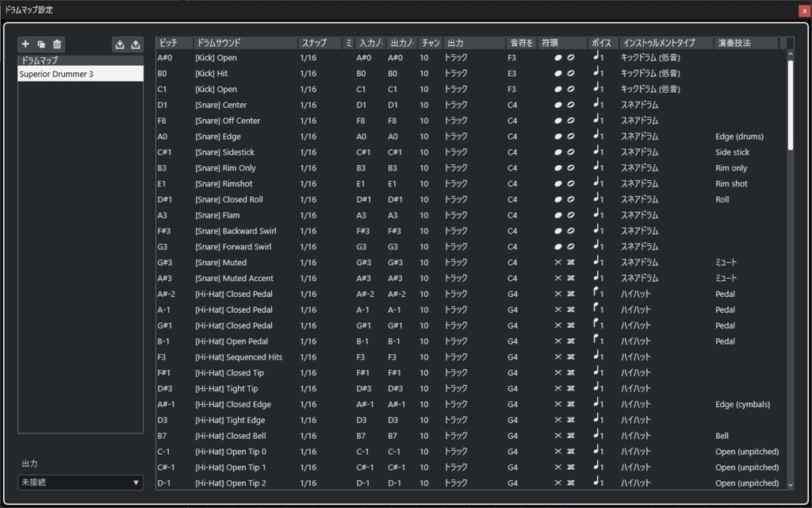
Task: Click output note B7 in Closed Bell row
Action: point(393,436)
